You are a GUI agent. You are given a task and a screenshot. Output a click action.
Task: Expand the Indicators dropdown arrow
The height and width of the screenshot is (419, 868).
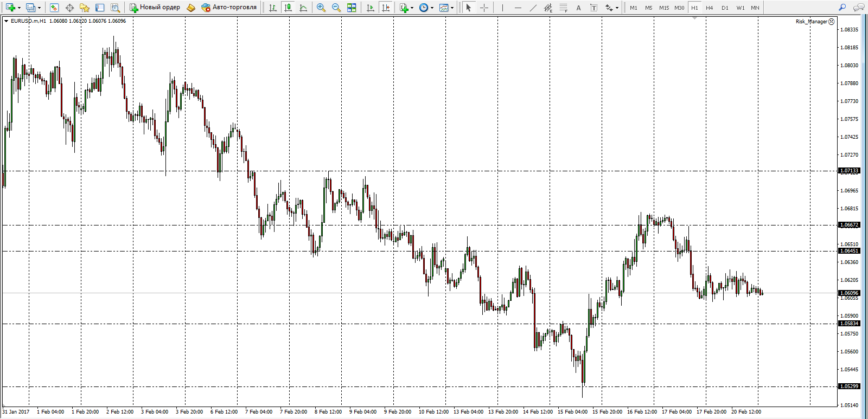click(x=412, y=8)
